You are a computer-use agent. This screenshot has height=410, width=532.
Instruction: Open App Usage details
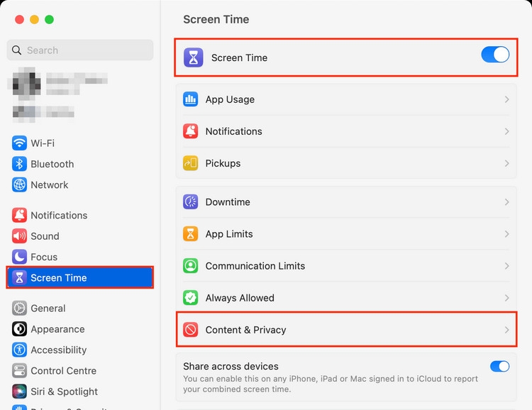coord(346,99)
